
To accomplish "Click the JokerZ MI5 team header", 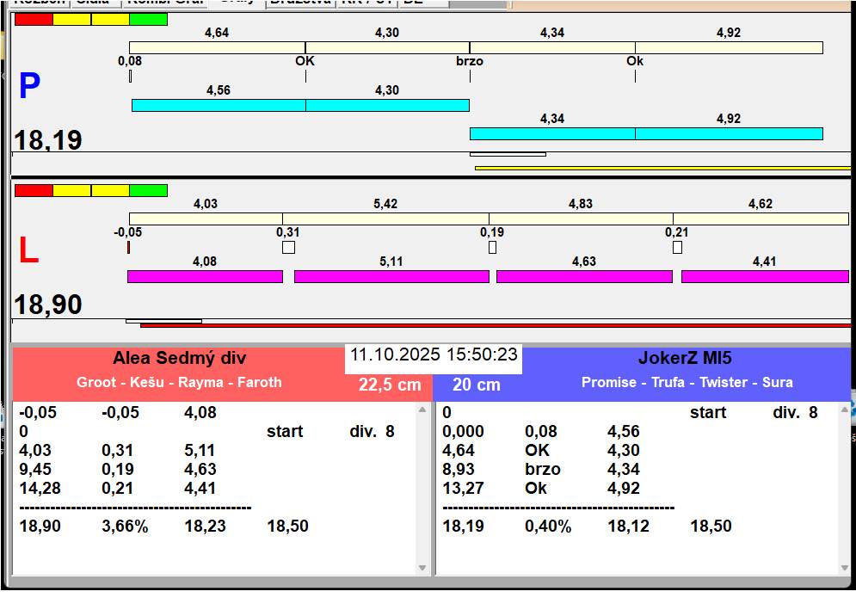I will pos(685,359).
